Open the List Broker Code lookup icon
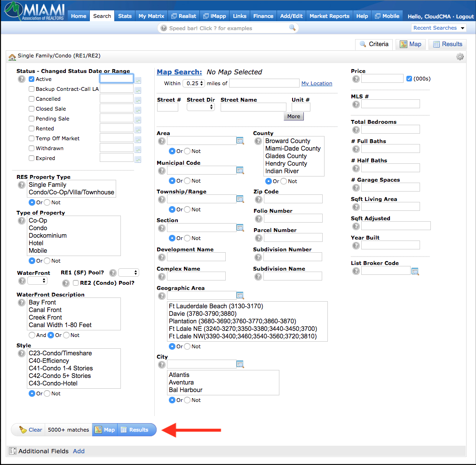 click(415, 271)
